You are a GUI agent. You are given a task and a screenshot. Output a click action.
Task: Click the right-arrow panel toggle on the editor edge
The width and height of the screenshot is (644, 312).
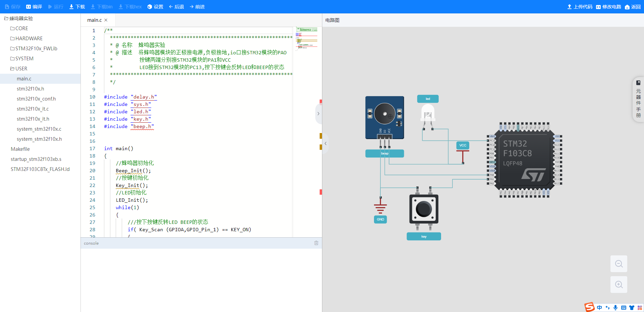click(x=318, y=114)
